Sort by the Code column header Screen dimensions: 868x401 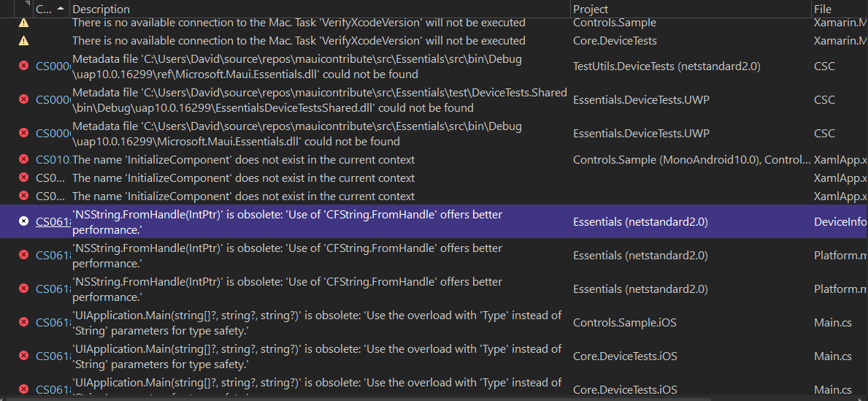(51, 9)
